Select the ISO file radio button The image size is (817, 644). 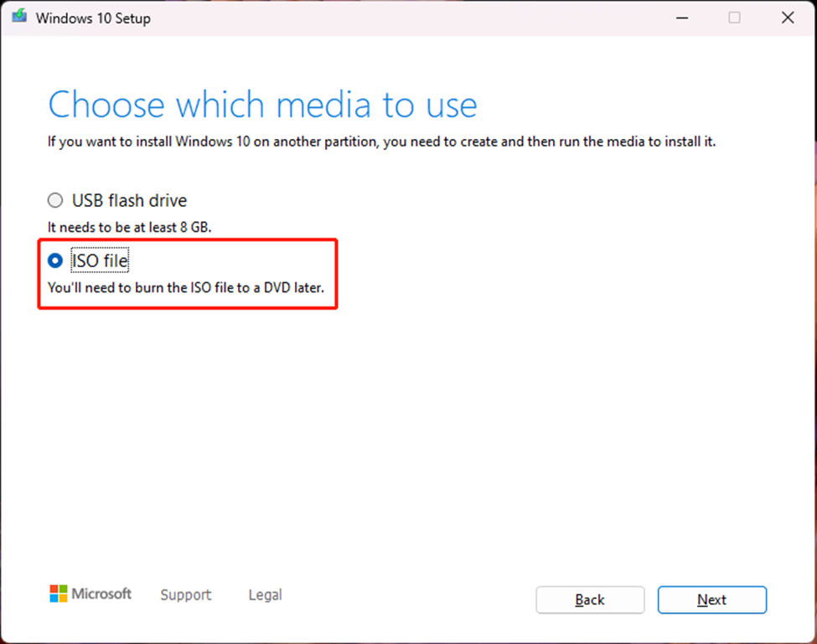coord(55,260)
